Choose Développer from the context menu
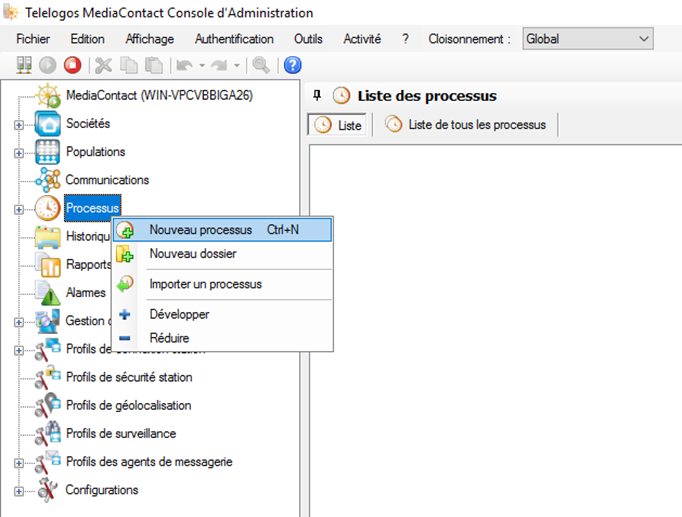 point(223,314)
